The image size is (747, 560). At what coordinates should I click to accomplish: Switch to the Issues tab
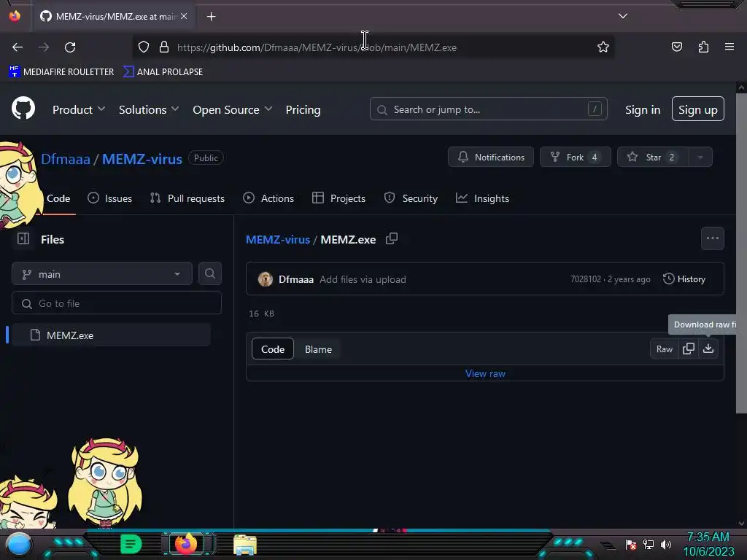(x=110, y=198)
